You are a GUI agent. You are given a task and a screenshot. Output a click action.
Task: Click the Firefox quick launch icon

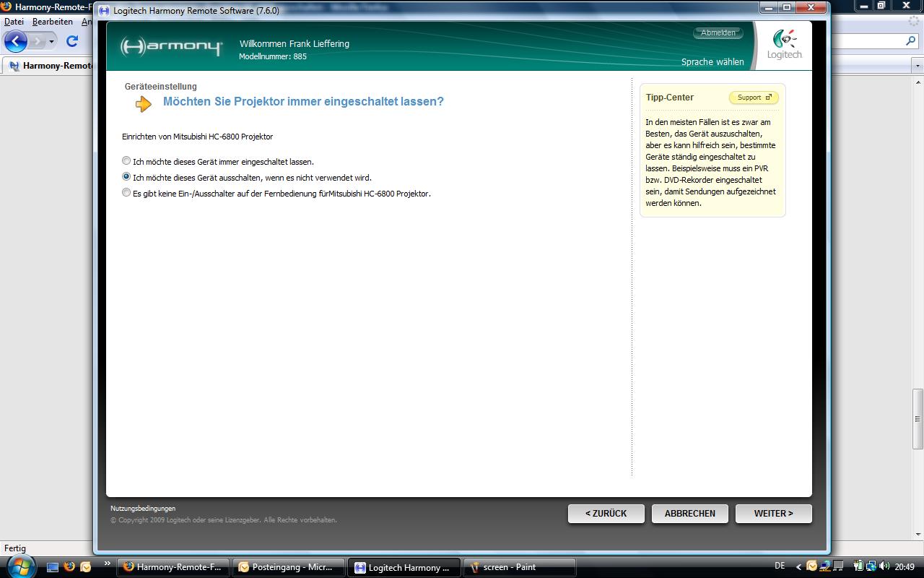[x=69, y=567]
